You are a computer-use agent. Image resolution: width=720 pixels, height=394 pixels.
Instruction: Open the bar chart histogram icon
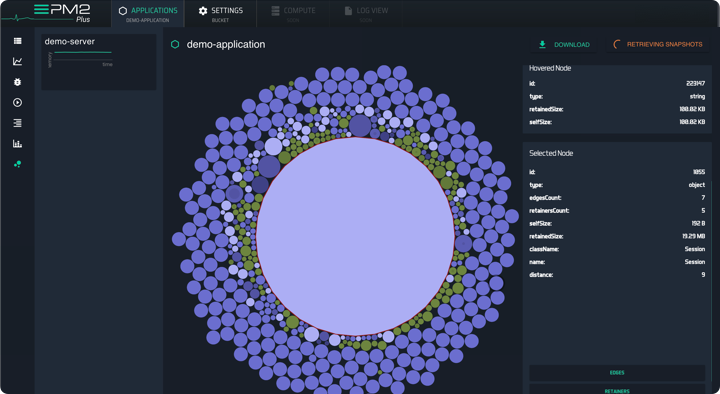pyautogui.click(x=17, y=144)
